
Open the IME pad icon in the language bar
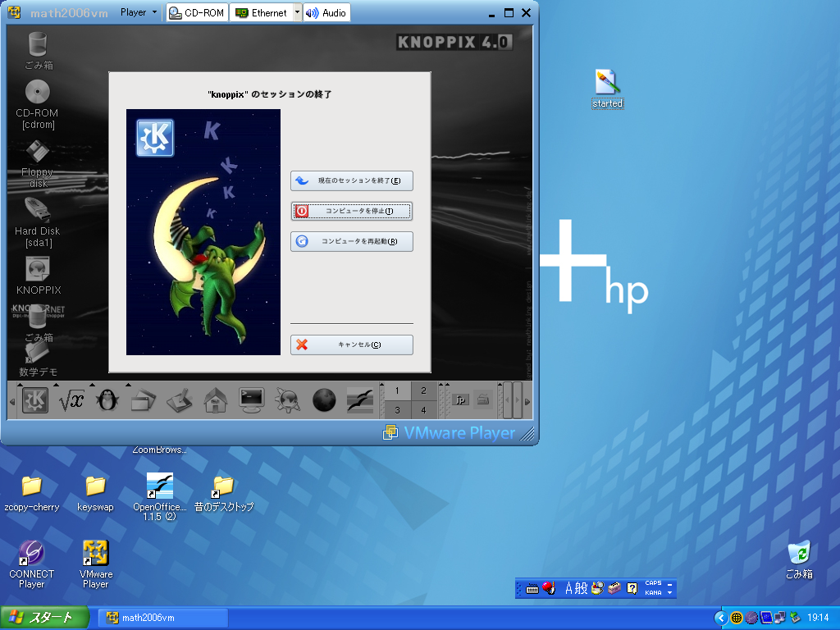(597, 588)
